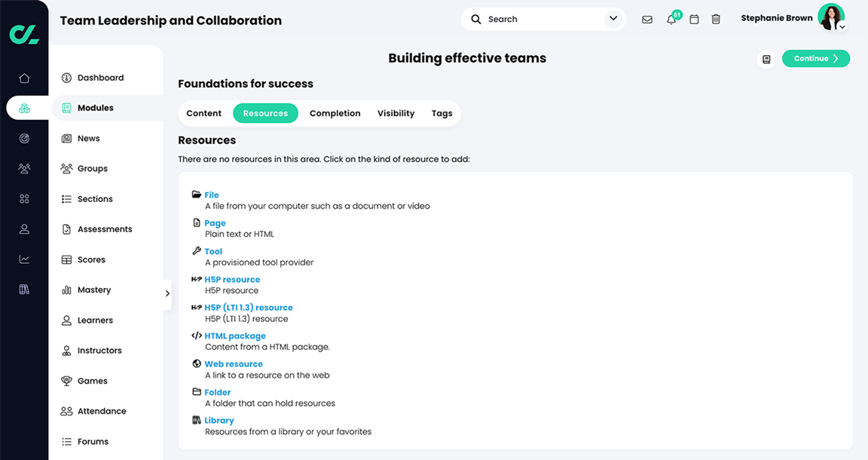The width and height of the screenshot is (868, 460).
Task: Open the Web resource link
Action: click(x=234, y=363)
